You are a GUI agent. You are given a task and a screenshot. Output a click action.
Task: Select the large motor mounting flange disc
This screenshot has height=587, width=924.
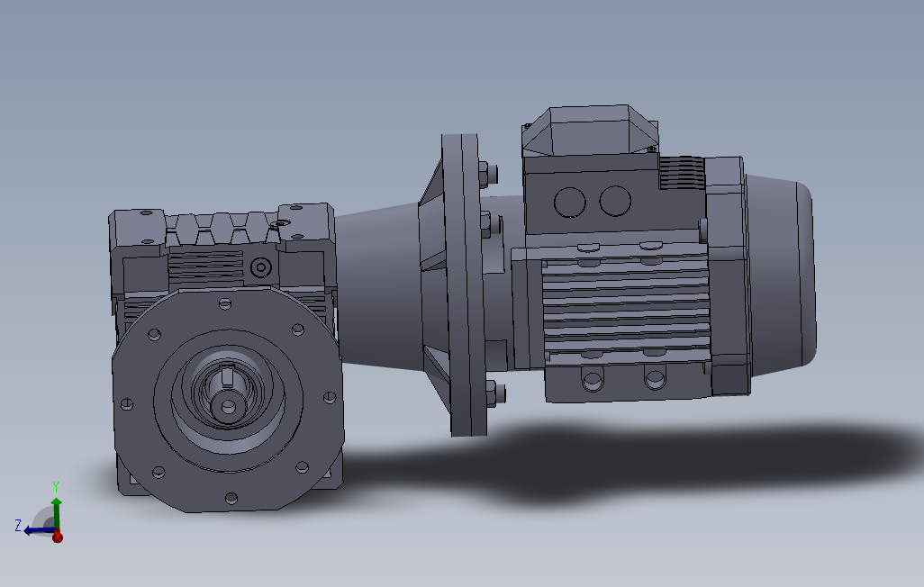465,285
